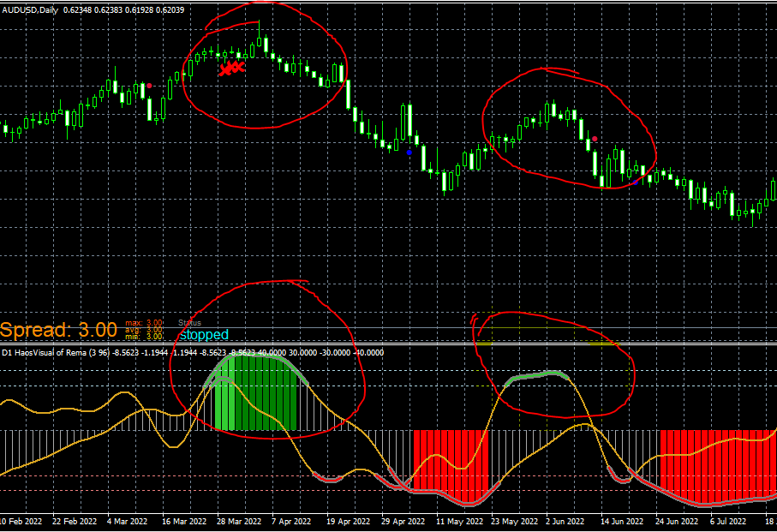Image resolution: width=777 pixels, height=532 pixels.
Task: Click the 11 May 2022 date label
Action: 459,521
